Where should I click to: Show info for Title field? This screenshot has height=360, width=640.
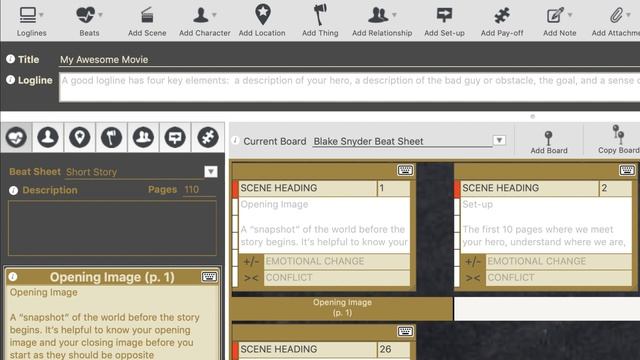coord(10,59)
